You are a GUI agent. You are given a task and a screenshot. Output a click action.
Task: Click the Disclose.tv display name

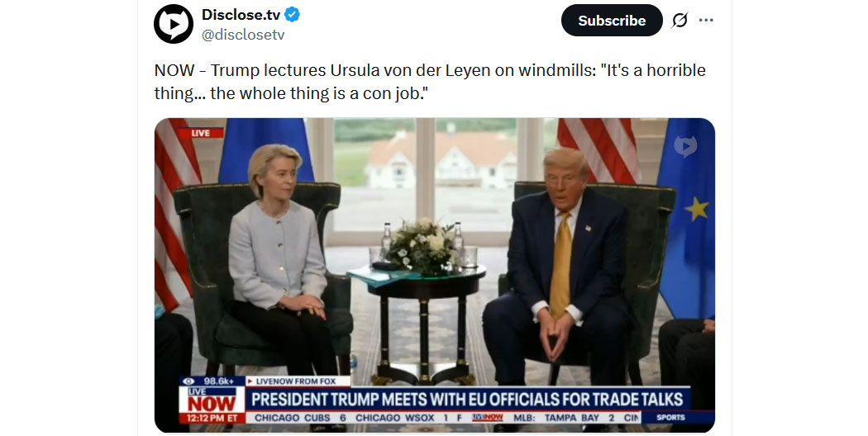(241, 15)
